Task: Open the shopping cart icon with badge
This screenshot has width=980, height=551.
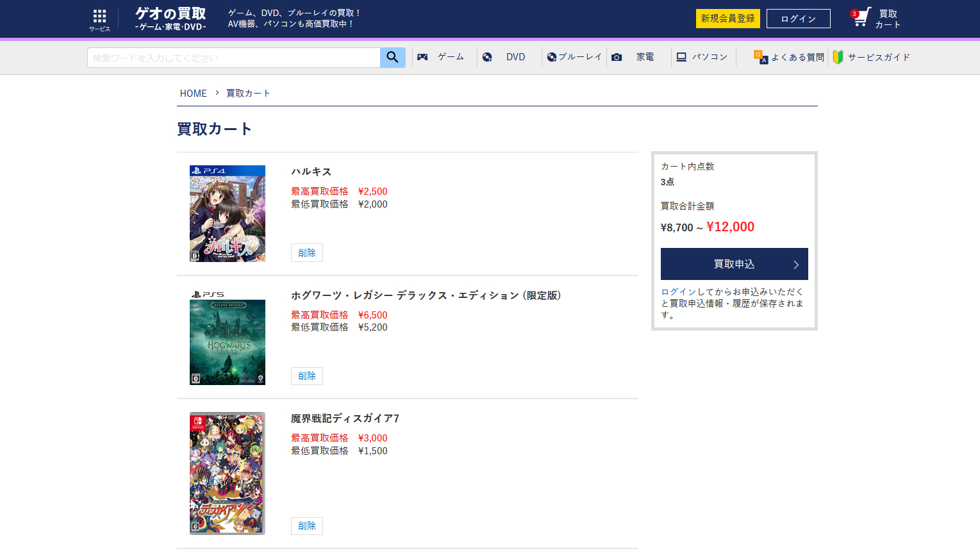Action: pyautogui.click(x=861, y=17)
